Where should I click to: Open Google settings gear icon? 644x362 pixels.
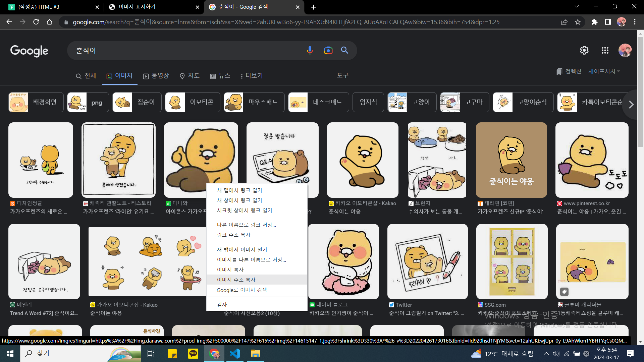pyautogui.click(x=584, y=50)
